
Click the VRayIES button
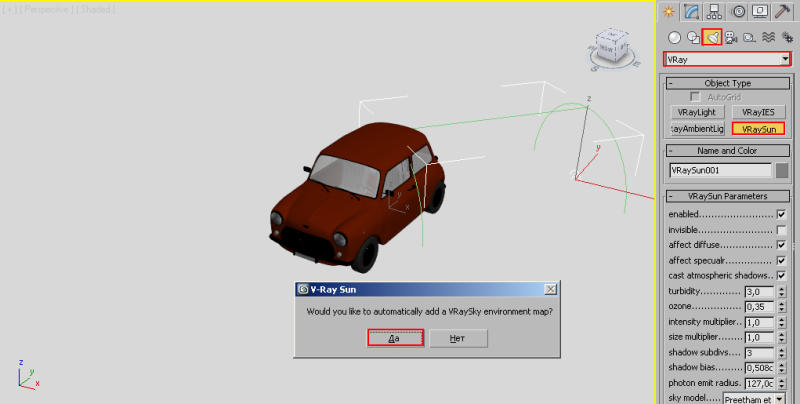[758, 112]
